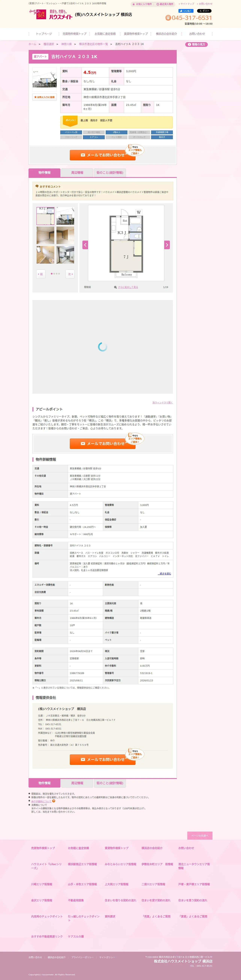Open the map via 別ウィンドウで開く
The image size is (241, 980).
[162, 402]
